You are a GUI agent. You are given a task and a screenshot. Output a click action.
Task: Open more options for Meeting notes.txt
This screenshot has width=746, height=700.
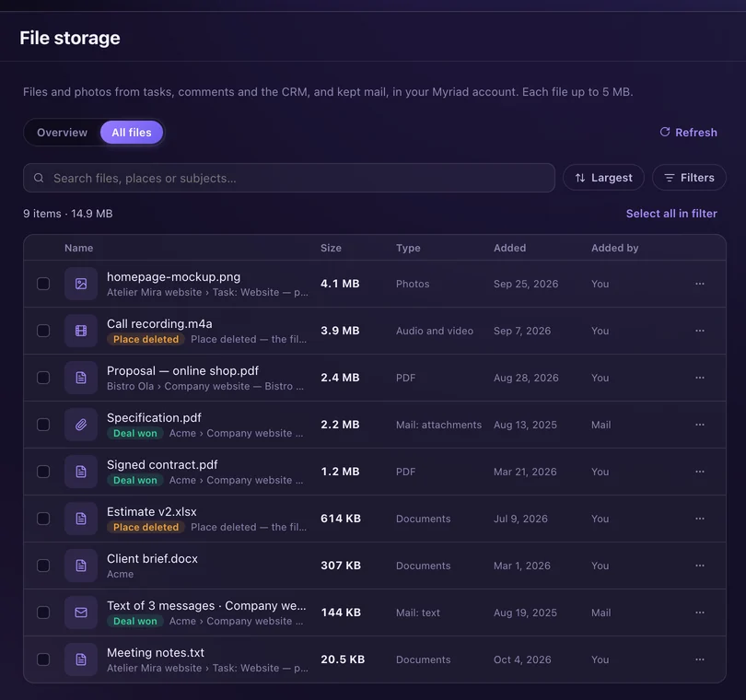coord(699,659)
